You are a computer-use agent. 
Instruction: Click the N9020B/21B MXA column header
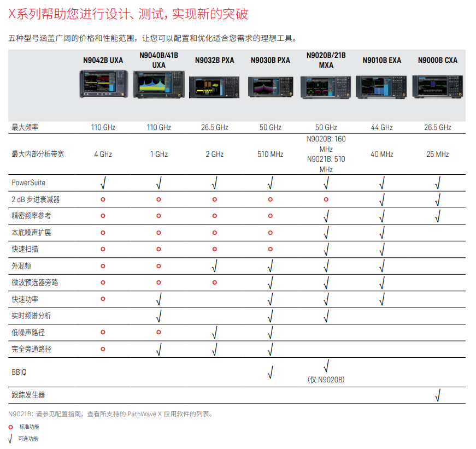coord(326,60)
